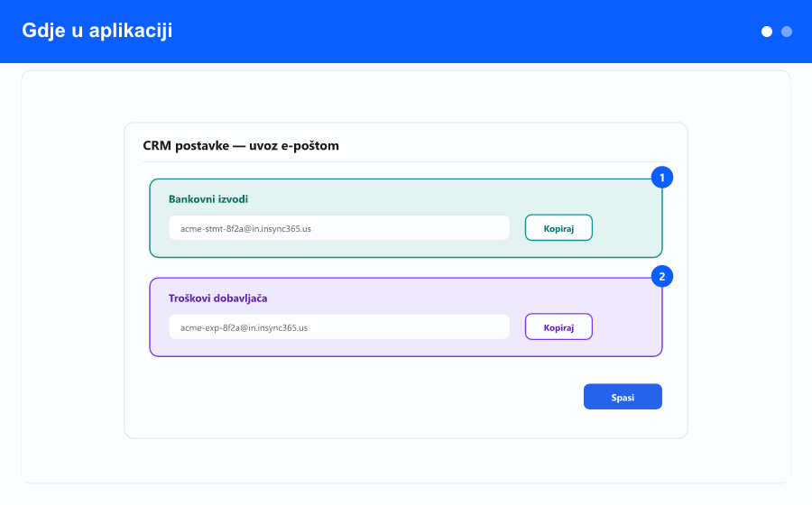The image size is (812, 505).
Task: Click the CRM postavke — uvoz e-poštom heading
Action: tap(241, 146)
